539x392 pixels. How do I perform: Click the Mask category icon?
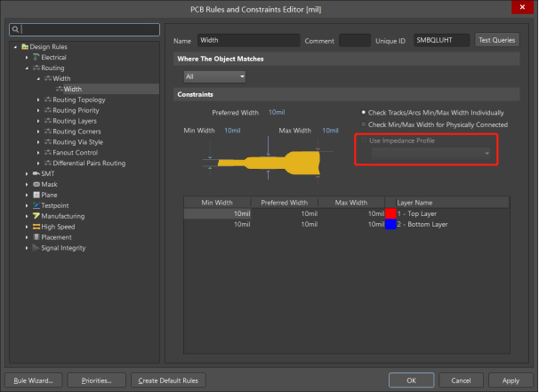(36, 184)
